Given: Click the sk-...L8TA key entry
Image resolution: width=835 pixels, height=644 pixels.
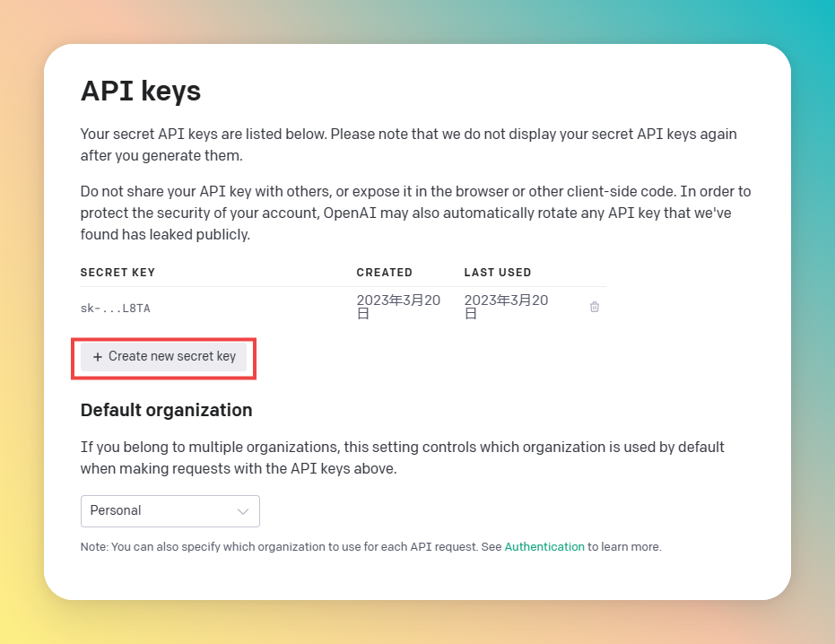Looking at the screenshot, I should point(116,309).
